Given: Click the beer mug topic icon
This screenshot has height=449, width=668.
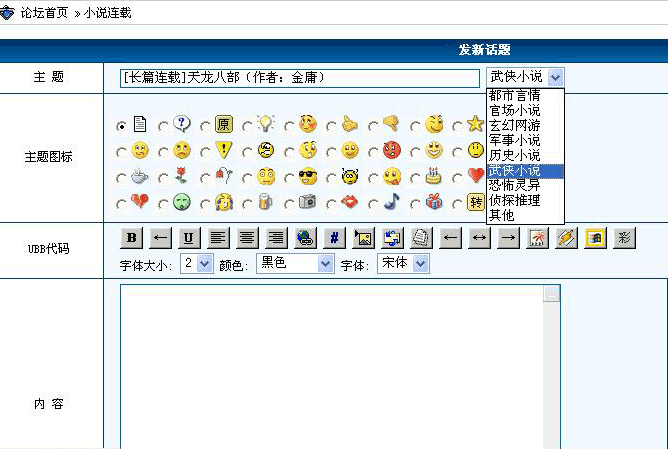Looking at the screenshot, I should (x=265, y=201).
